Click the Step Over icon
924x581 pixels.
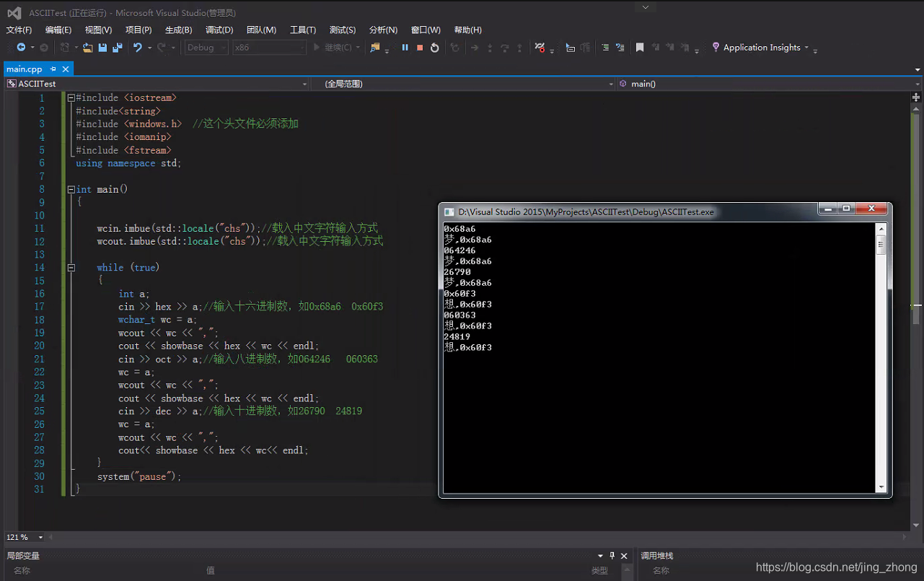(x=505, y=48)
